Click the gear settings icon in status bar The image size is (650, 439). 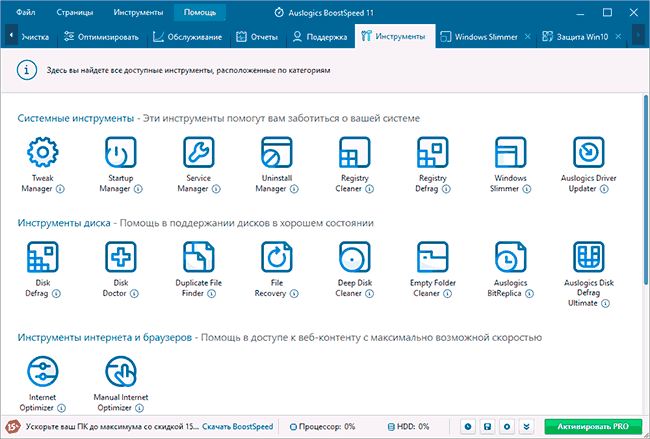507,427
